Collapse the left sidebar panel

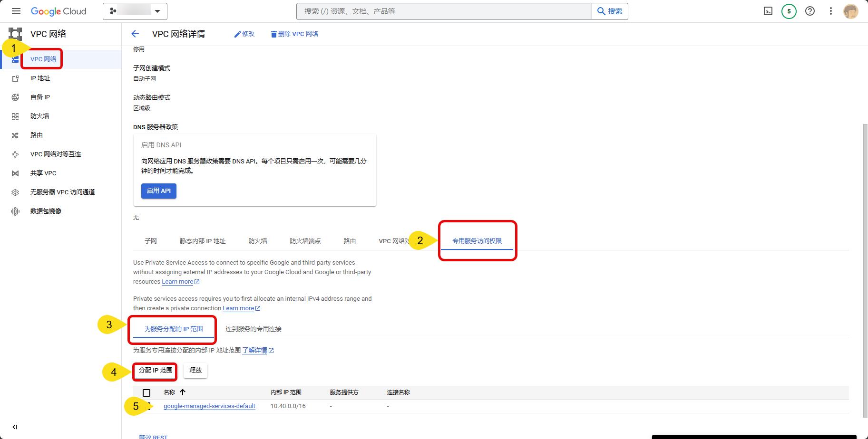click(x=15, y=427)
